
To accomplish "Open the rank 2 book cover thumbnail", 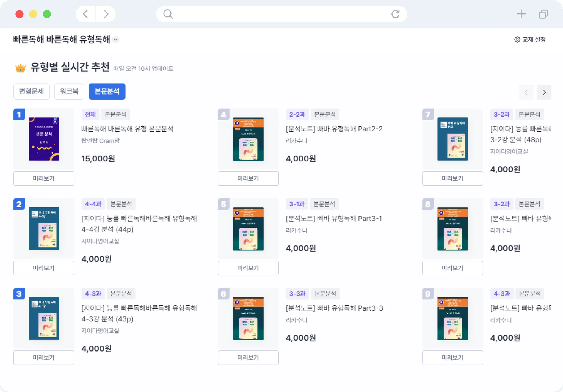I will 44,228.
